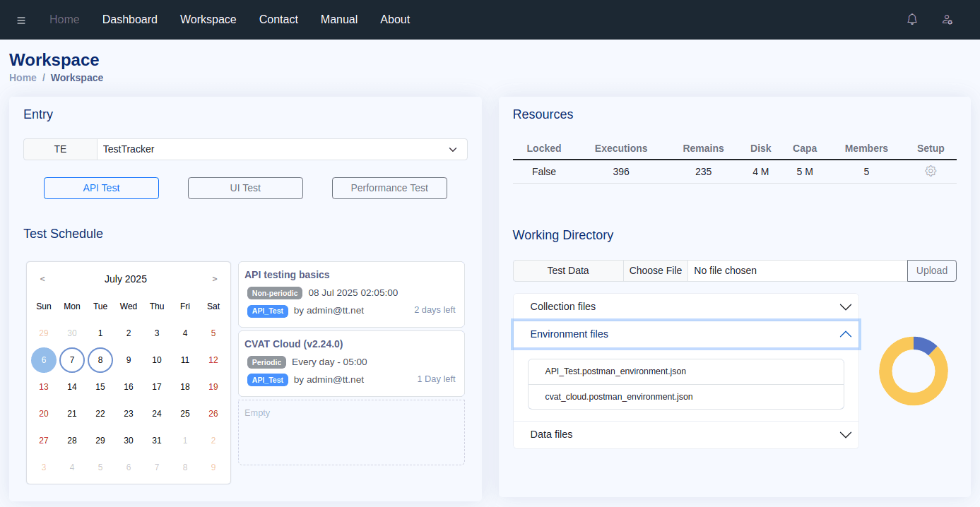Select the Performance Test type
This screenshot has width=980, height=507.
(x=389, y=188)
